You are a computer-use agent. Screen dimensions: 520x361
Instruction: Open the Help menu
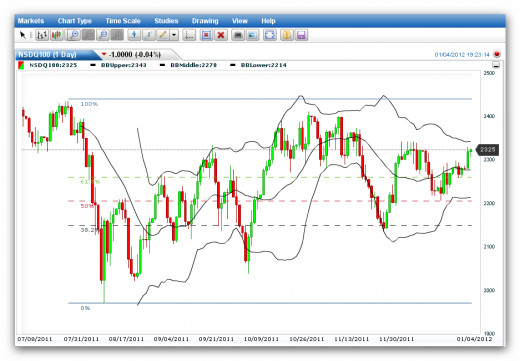pos(268,21)
